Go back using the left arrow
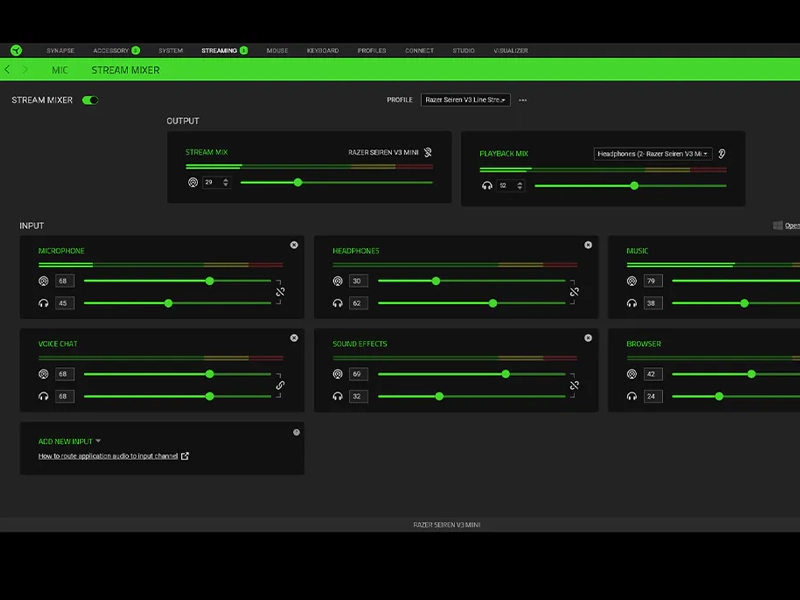This screenshot has height=600, width=800. [8, 70]
